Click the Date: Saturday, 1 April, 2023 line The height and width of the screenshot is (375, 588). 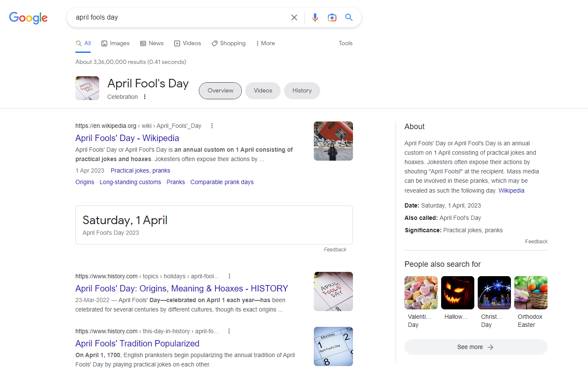tap(442, 205)
